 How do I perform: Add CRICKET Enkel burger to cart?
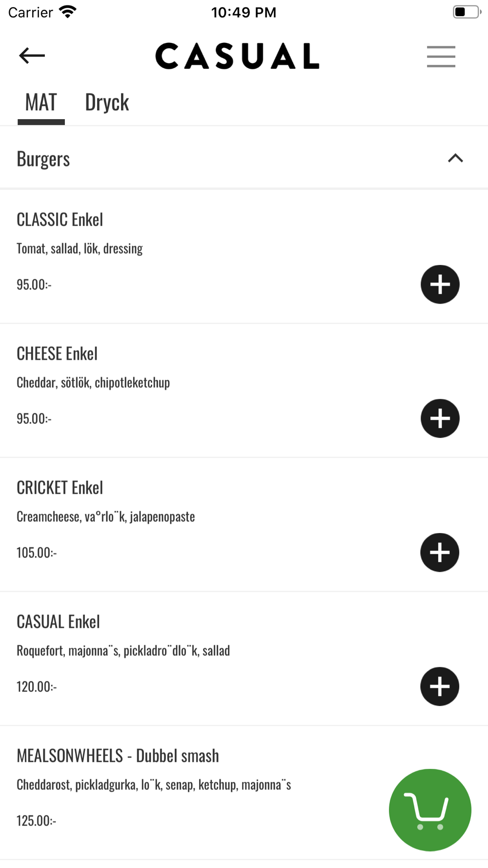(440, 553)
